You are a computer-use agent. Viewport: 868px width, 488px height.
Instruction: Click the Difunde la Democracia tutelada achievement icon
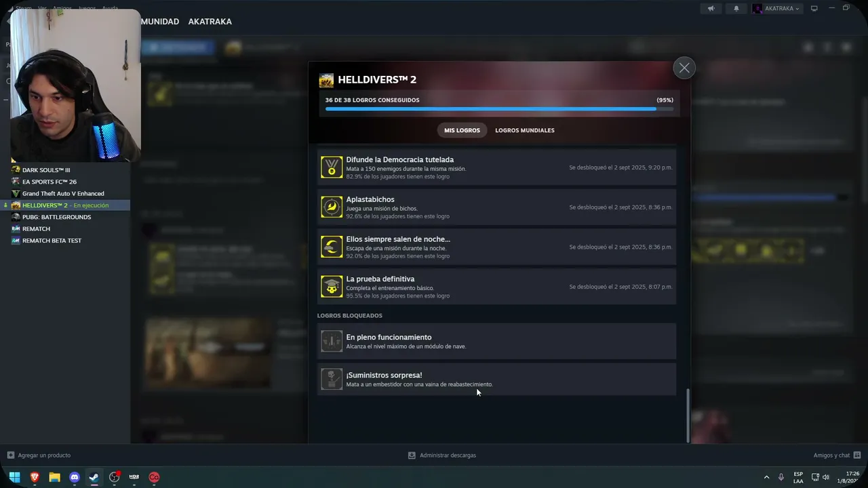tap(332, 167)
